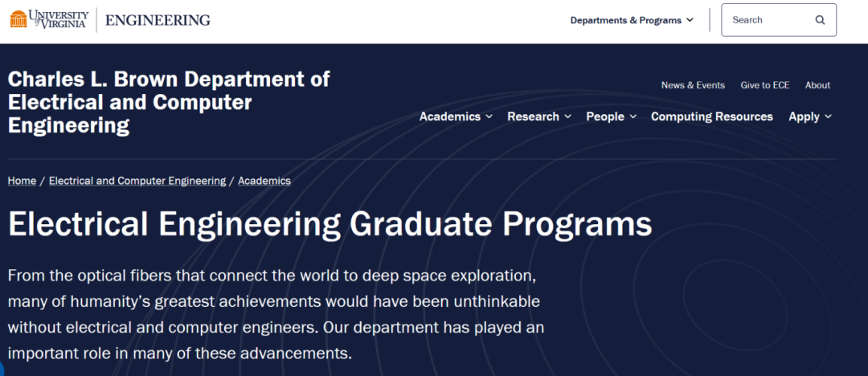The width and height of the screenshot is (868, 376).
Task: Open Computing Resources page
Action: [x=712, y=116]
